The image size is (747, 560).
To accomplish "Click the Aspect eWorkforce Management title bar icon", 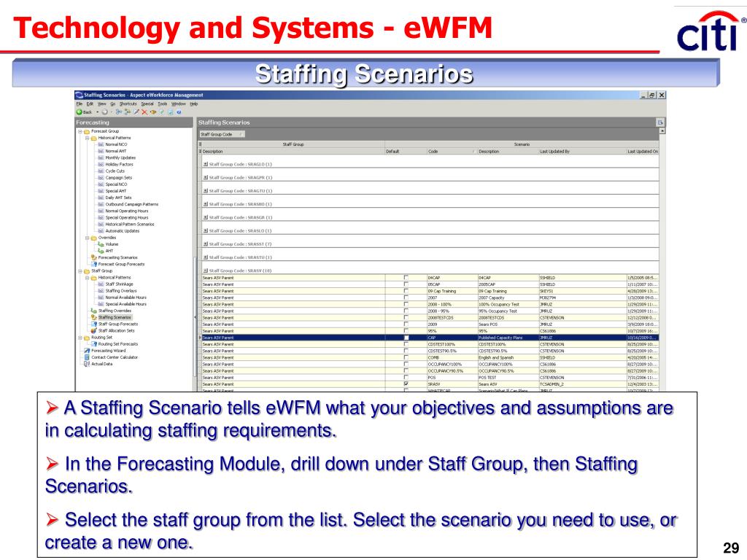I will (x=80, y=96).
